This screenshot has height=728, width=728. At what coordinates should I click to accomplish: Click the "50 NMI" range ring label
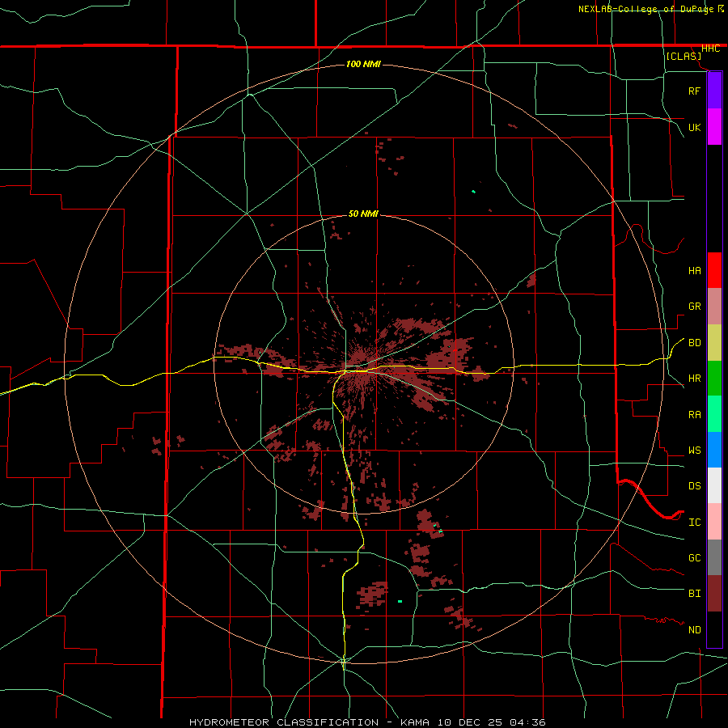363,214
